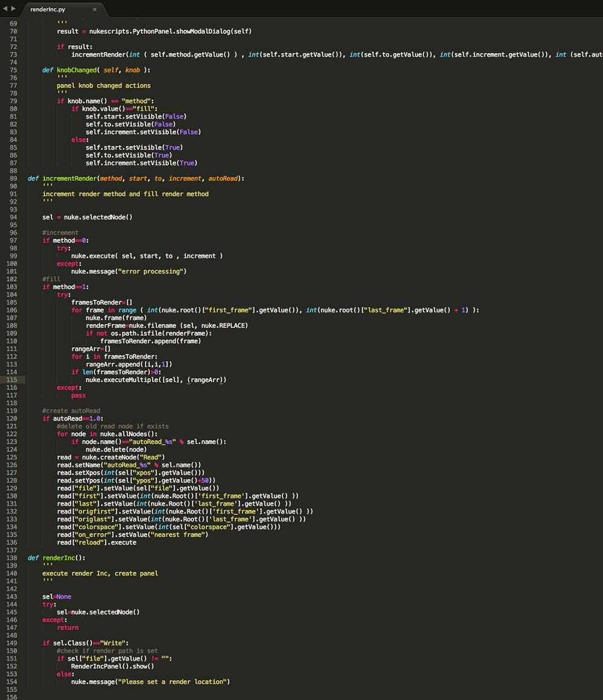Click 'increment render method and fill' docstring

(x=125, y=194)
